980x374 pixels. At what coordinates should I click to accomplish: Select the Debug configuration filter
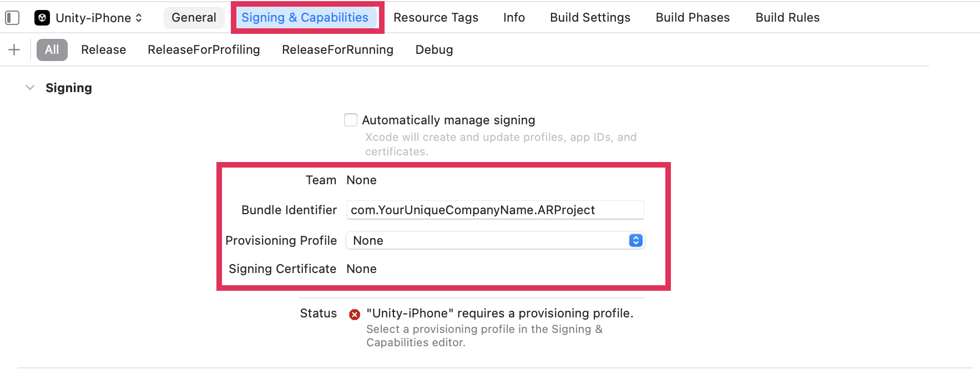click(x=434, y=50)
